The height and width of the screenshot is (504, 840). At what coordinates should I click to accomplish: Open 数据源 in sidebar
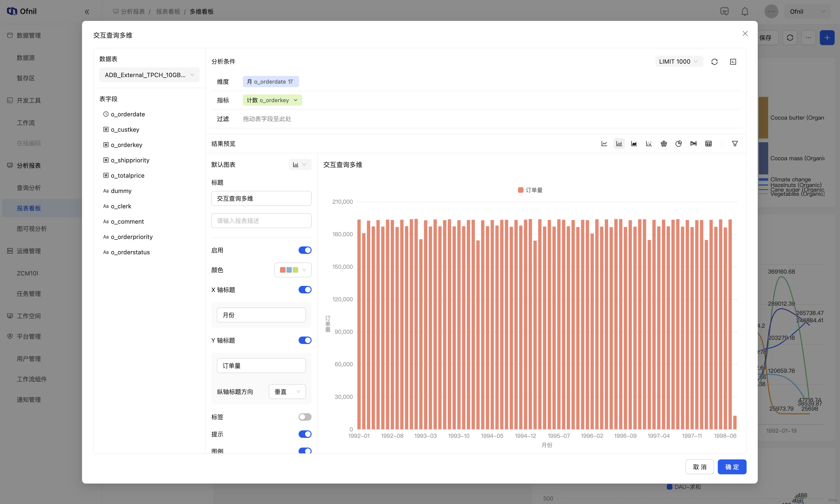[26, 58]
